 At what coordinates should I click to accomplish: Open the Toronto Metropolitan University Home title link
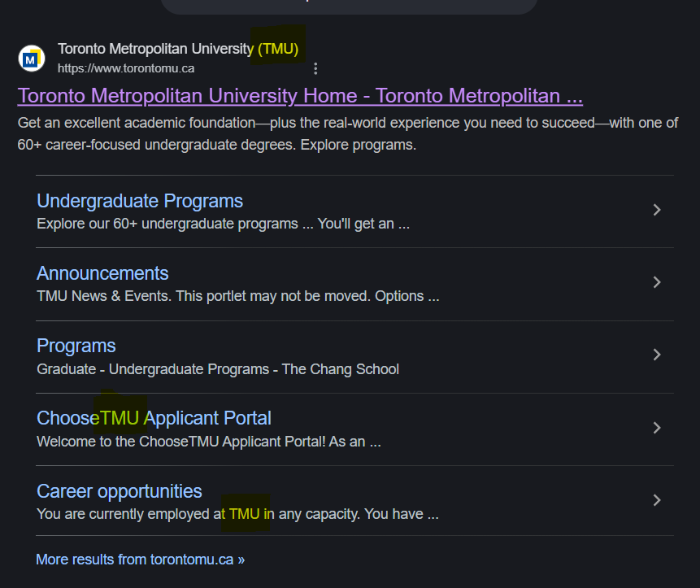click(300, 96)
